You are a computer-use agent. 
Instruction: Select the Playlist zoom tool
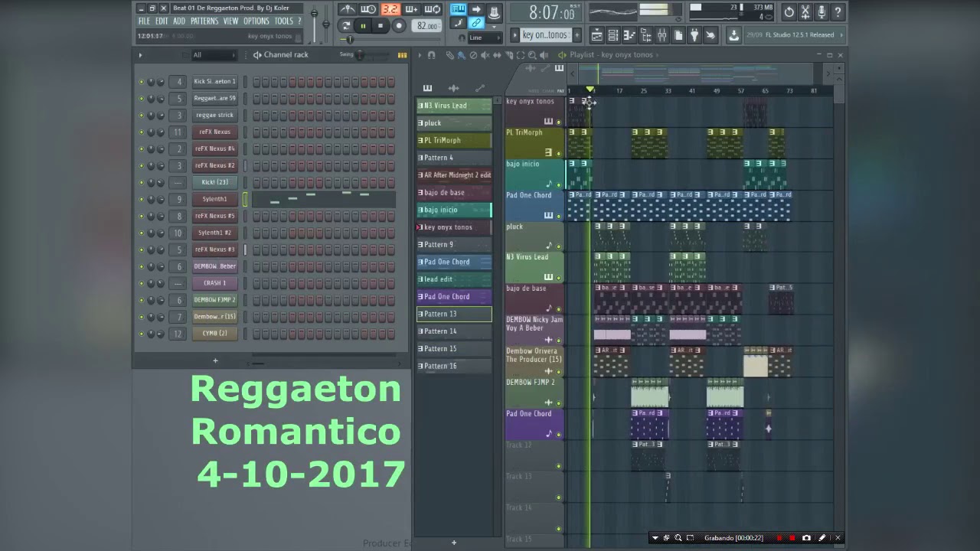point(532,55)
